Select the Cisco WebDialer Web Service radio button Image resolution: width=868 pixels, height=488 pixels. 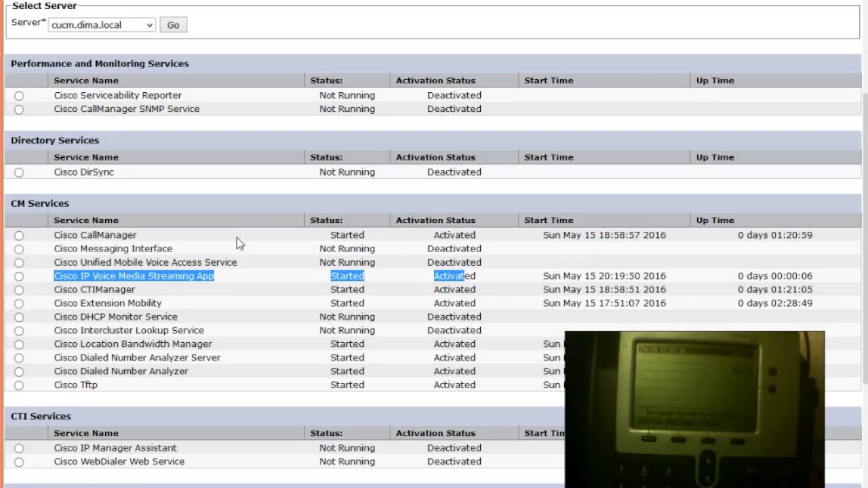tap(19, 462)
